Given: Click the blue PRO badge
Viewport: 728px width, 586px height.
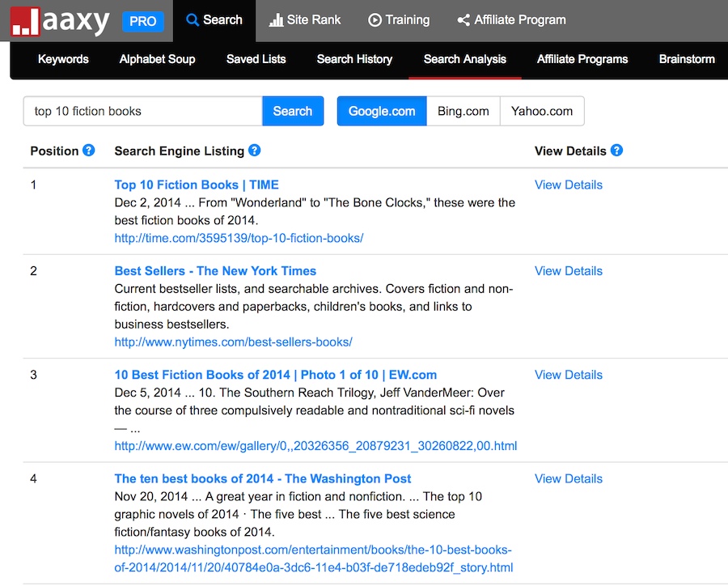Looking at the screenshot, I should 143,21.
